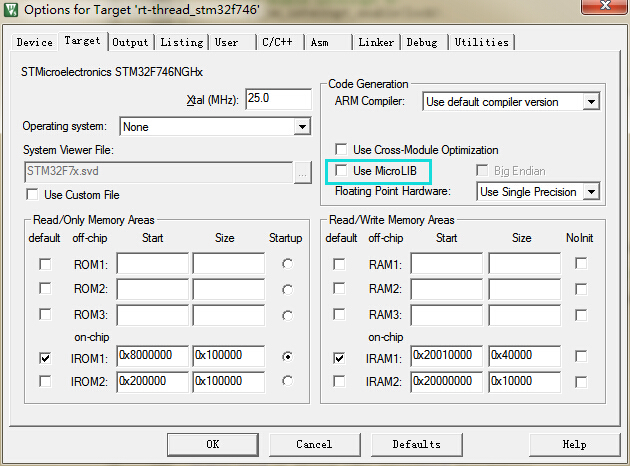
Task: Open the Linker tab
Action: pos(376,42)
